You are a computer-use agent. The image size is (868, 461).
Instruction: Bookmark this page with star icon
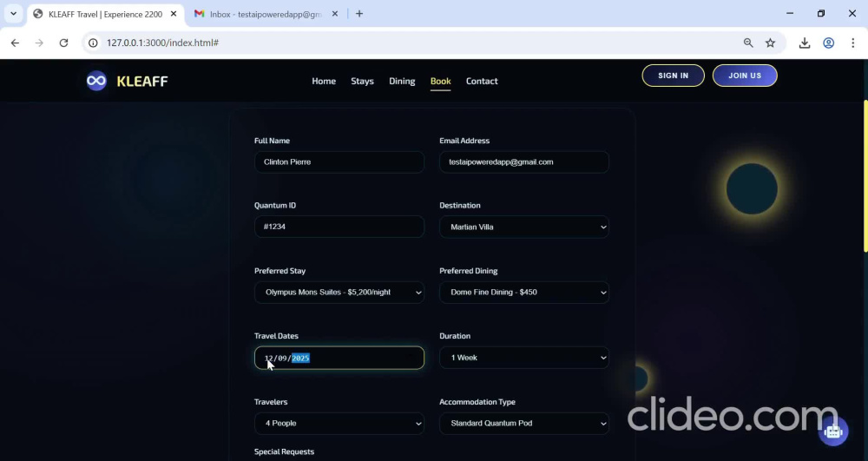coord(770,43)
